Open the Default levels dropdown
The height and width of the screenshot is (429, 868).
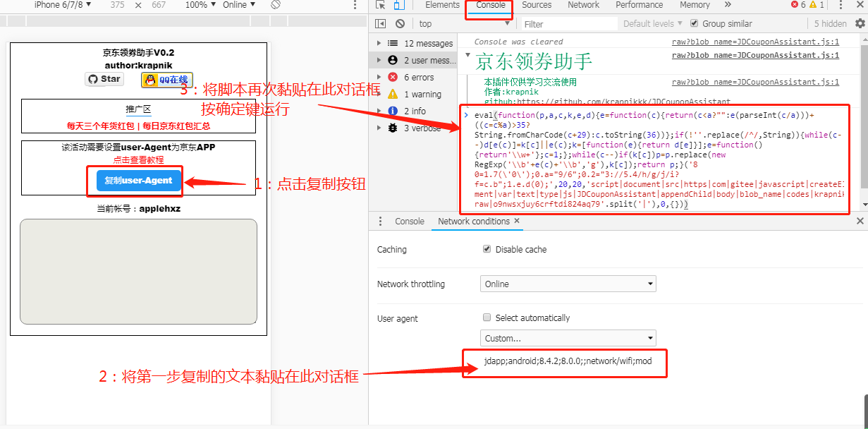tap(653, 23)
